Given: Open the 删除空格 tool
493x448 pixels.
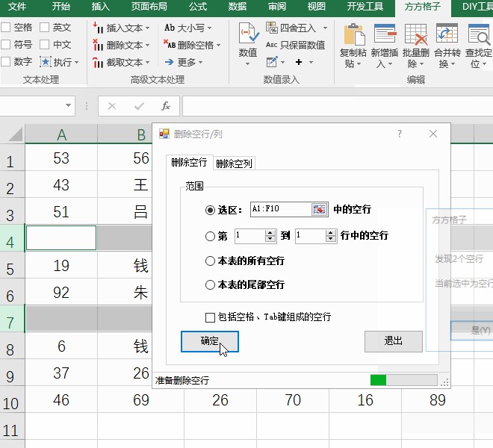Looking at the screenshot, I should pos(192,45).
